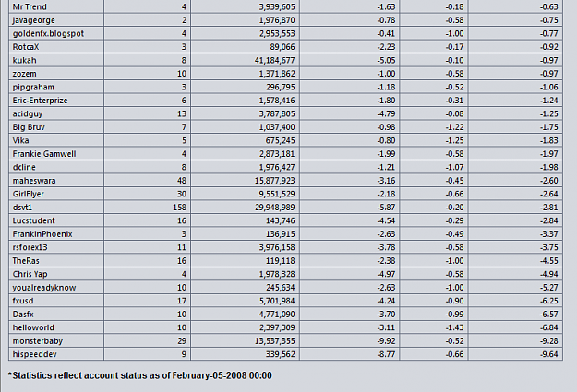Viewport: 577px width, 392px height.
Task: Click -9.64 in the hispeeddev row
Action: point(549,354)
